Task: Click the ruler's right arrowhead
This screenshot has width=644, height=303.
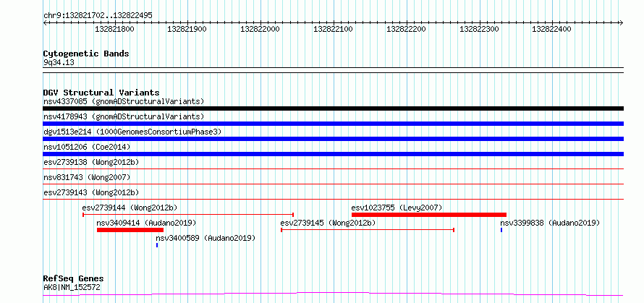Action: point(622,22)
